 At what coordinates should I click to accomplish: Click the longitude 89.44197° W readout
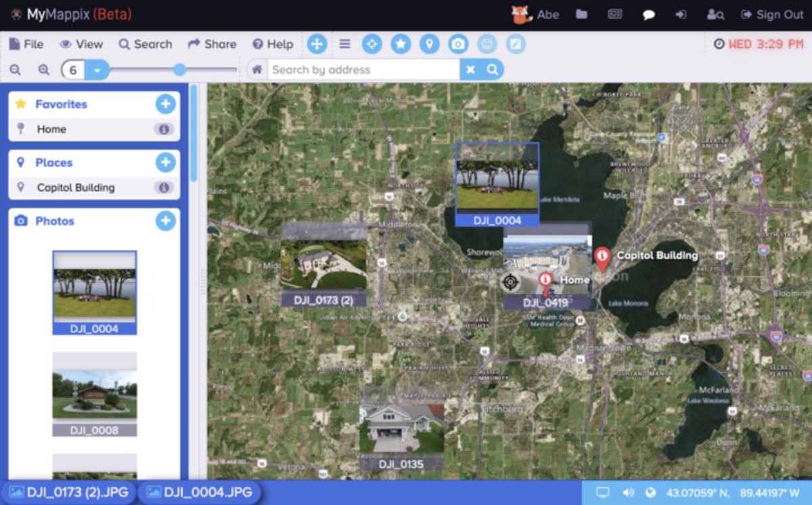(770, 493)
